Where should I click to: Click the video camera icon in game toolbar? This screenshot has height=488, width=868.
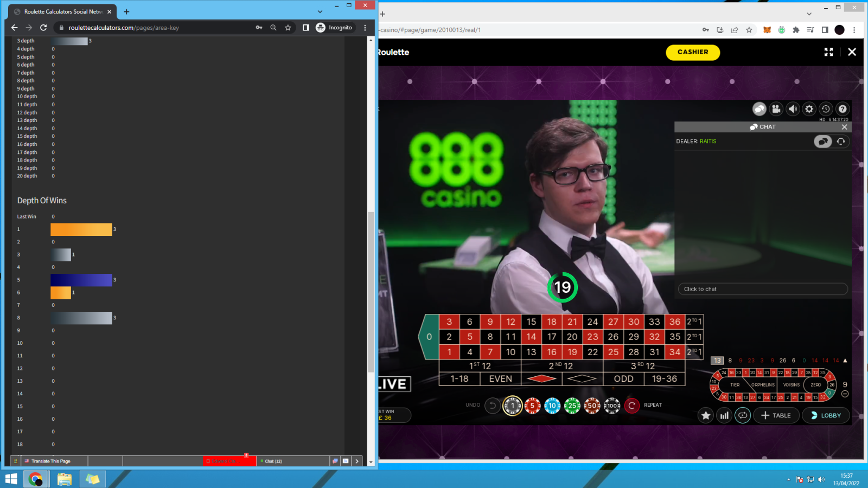coord(776,109)
